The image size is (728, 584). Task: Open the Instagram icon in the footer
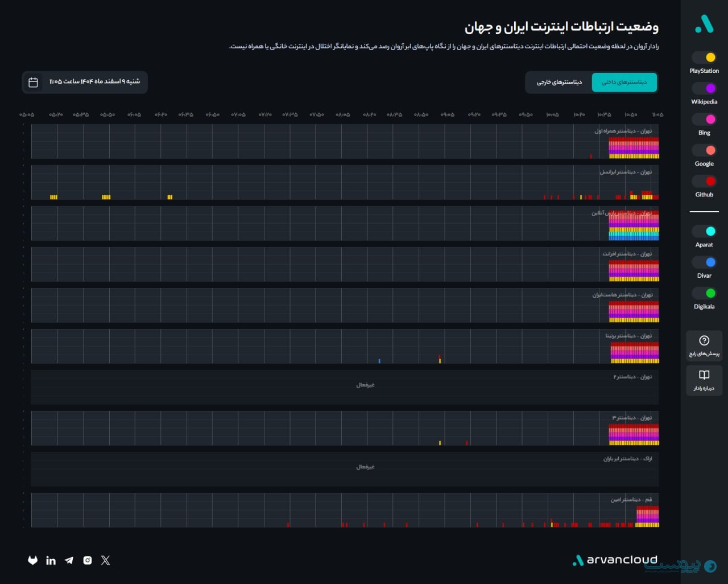coord(87,561)
